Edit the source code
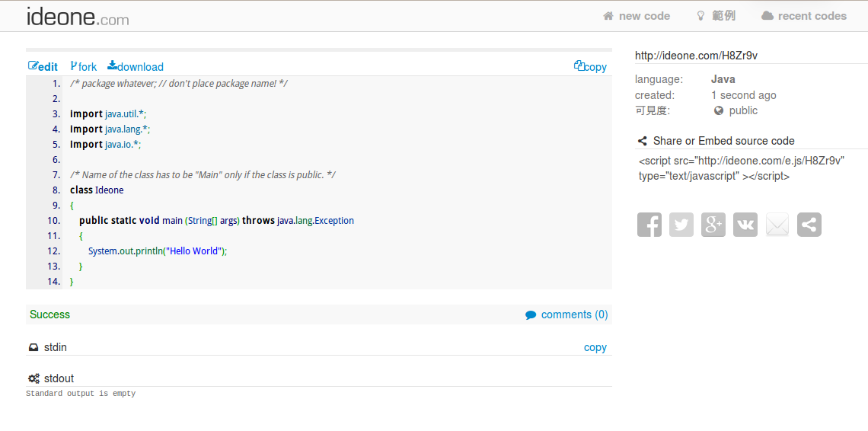The height and width of the screenshot is (431, 868). (43, 67)
